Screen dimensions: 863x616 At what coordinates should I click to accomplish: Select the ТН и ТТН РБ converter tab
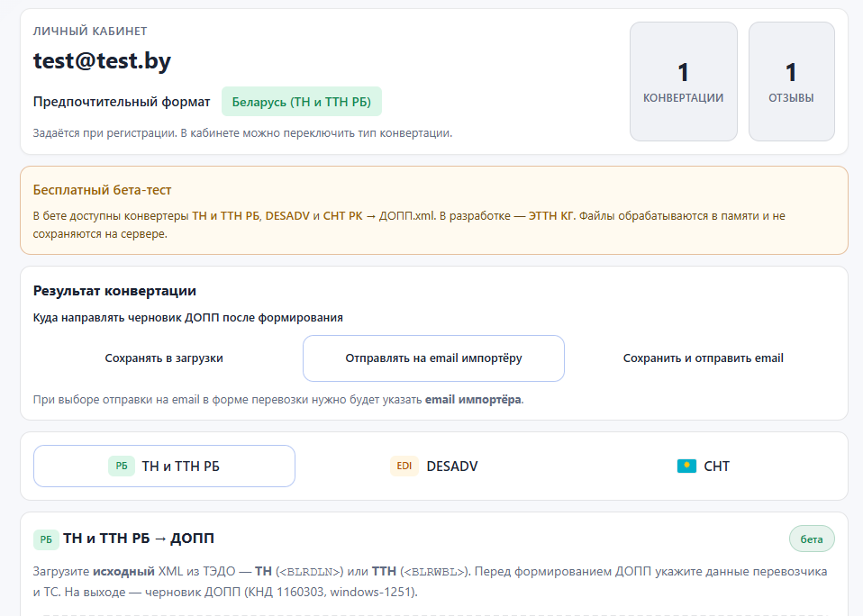click(x=164, y=466)
